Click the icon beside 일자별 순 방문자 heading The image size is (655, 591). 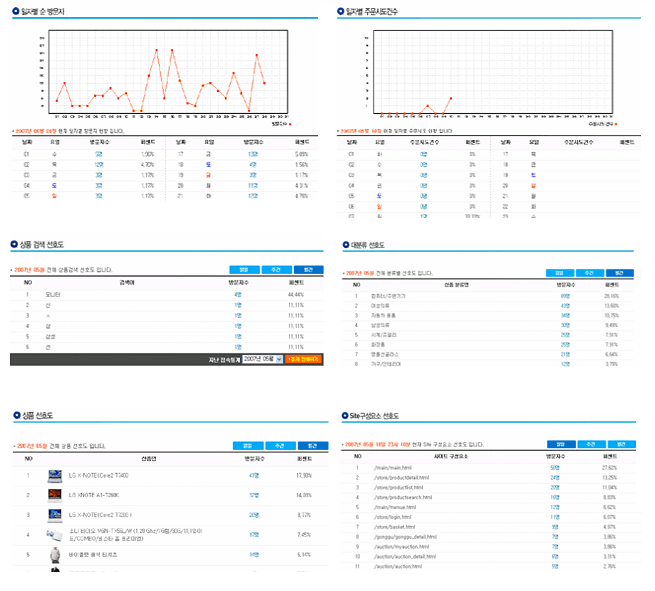click(x=15, y=11)
